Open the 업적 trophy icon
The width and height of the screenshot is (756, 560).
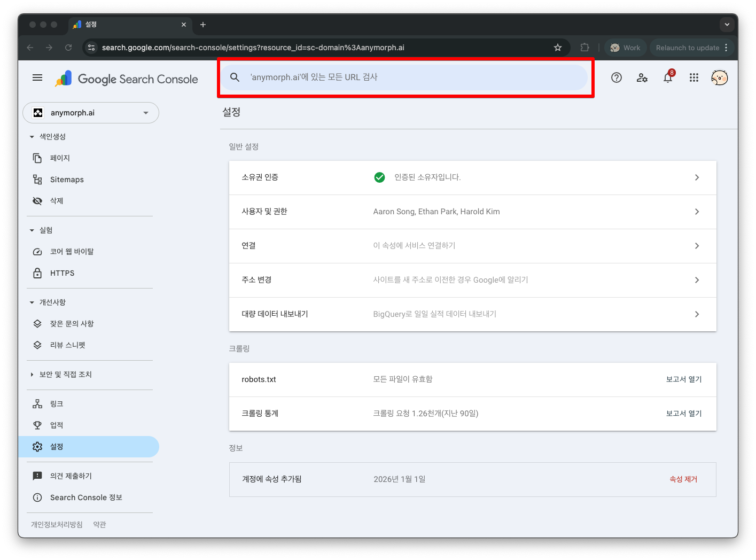click(x=37, y=425)
